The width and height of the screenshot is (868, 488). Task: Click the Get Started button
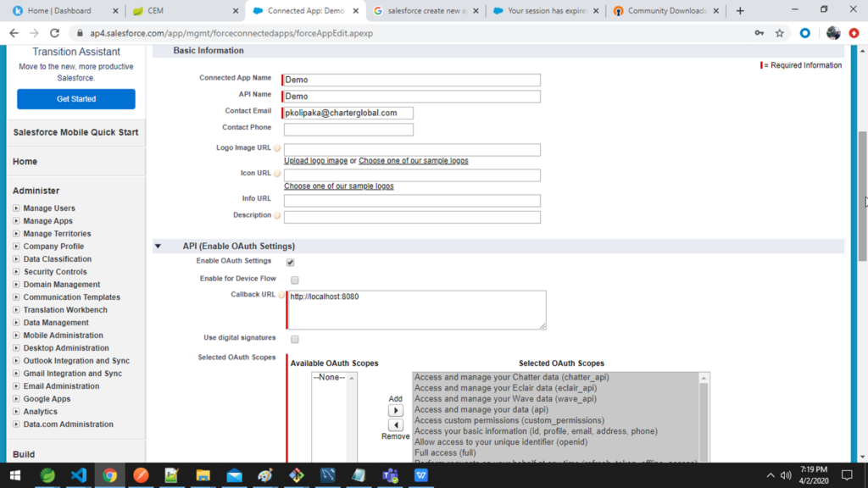coord(75,99)
